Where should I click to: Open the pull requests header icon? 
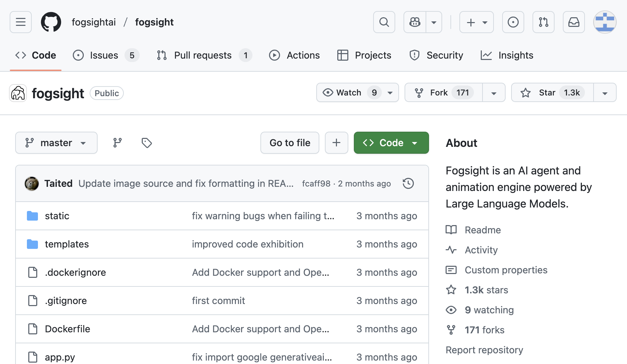[543, 22]
